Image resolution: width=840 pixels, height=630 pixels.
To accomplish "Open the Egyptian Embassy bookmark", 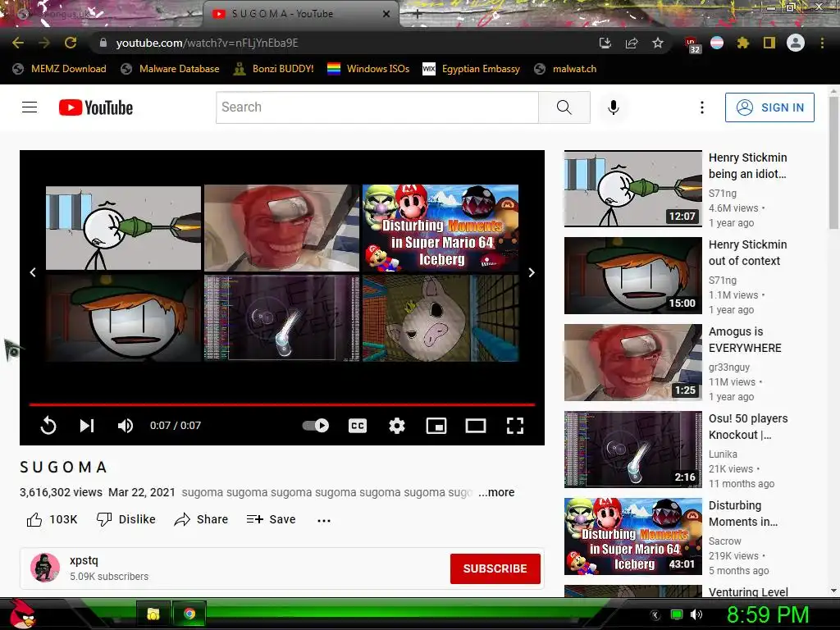I will tap(472, 69).
